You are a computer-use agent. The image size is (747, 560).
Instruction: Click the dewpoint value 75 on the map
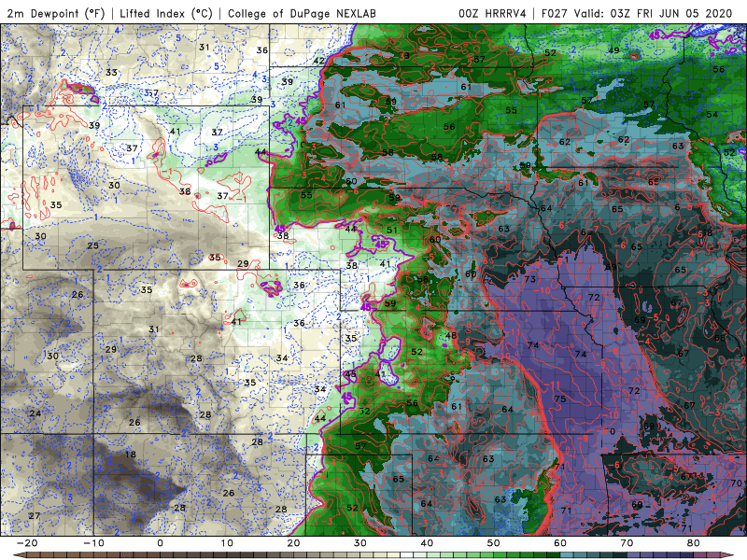click(560, 399)
